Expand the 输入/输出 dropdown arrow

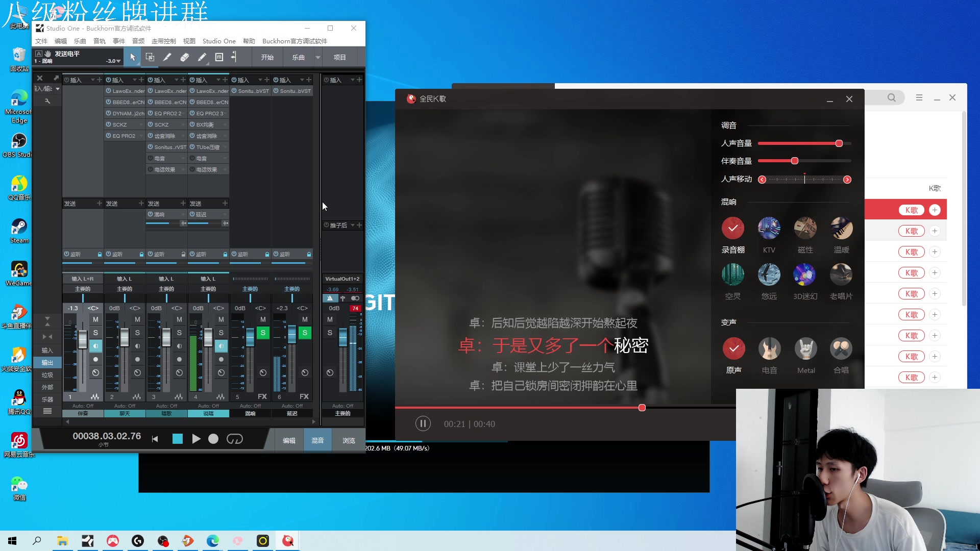click(58, 89)
